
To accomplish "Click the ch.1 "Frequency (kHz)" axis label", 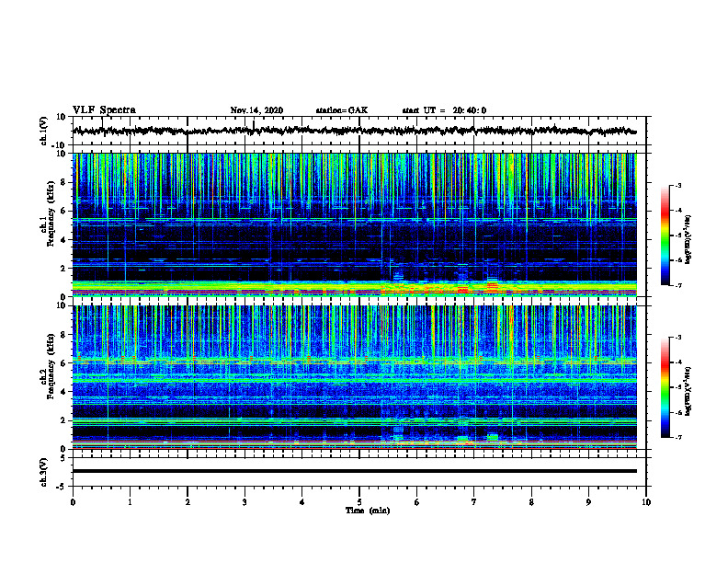I will (x=51, y=214).
